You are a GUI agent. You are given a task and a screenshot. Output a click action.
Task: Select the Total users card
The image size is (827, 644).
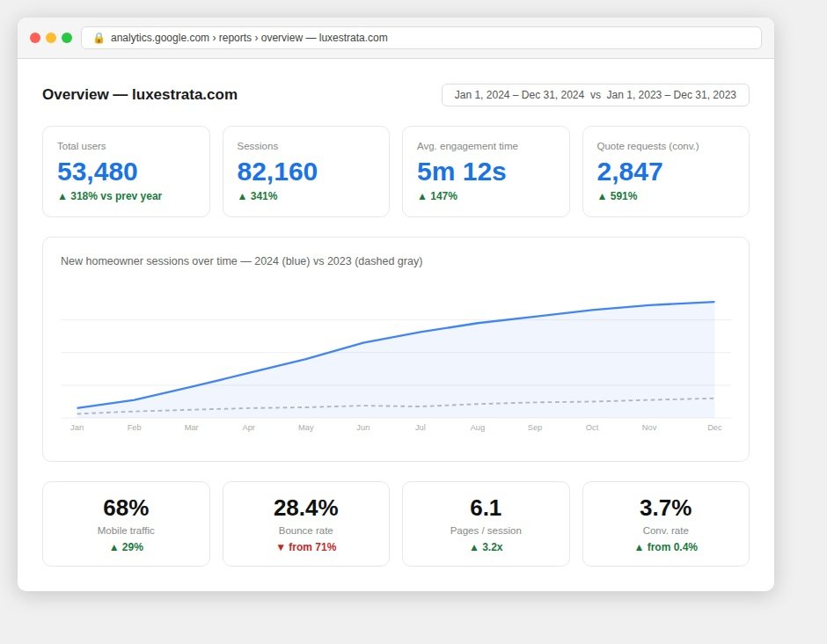(126, 172)
